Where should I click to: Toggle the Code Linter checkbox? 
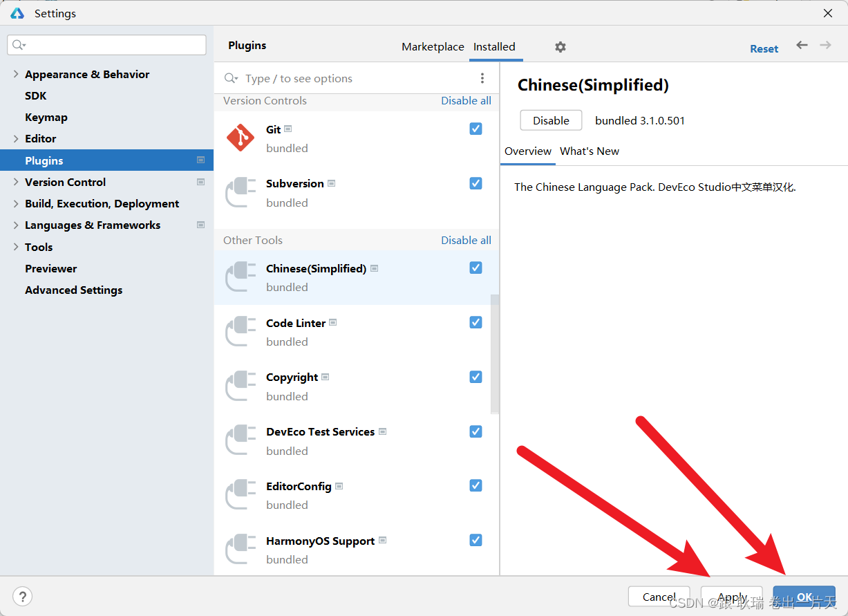coord(475,322)
